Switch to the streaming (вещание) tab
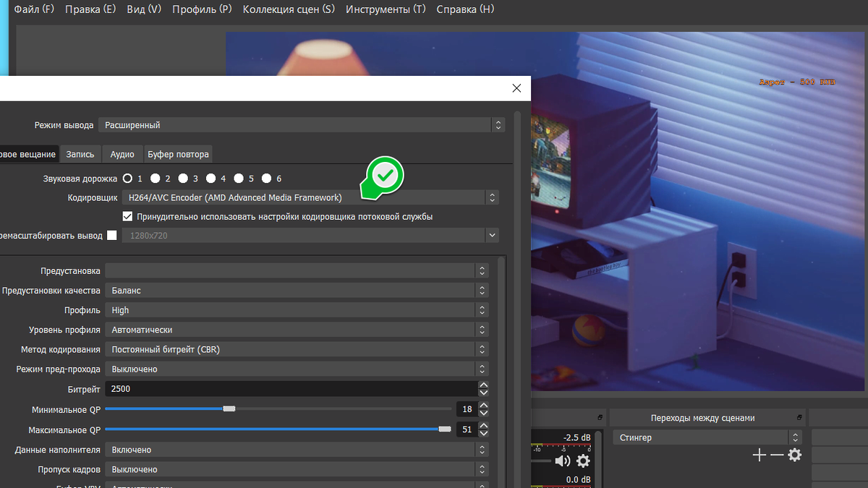 pyautogui.click(x=29, y=154)
